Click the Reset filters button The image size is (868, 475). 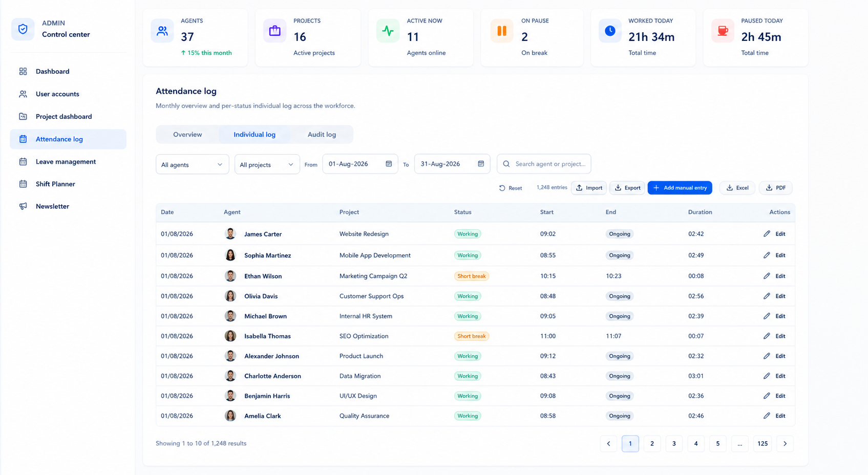(511, 188)
